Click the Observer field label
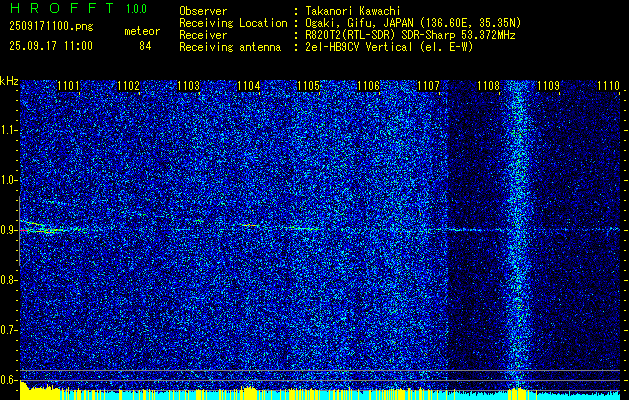Viewport: 629px width, 400px height. (x=203, y=12)
